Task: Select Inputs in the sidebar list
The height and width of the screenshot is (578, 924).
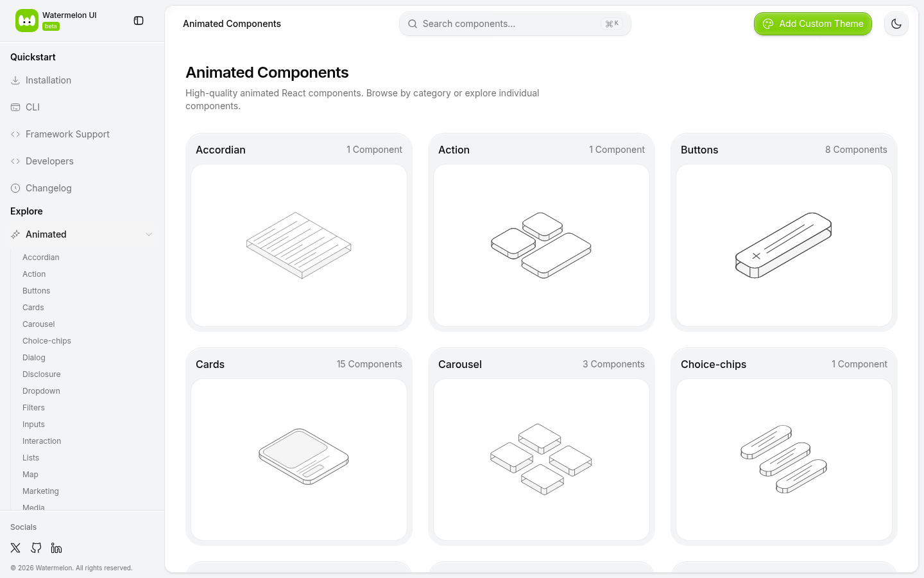Action: point(33,425)
